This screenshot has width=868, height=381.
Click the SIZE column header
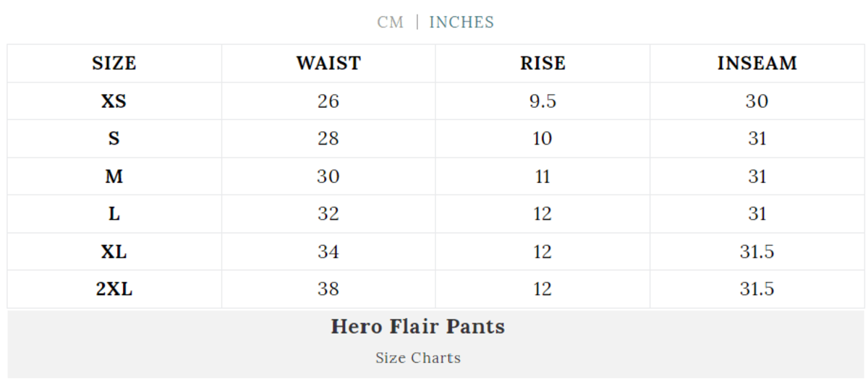[x=114, y=64]
